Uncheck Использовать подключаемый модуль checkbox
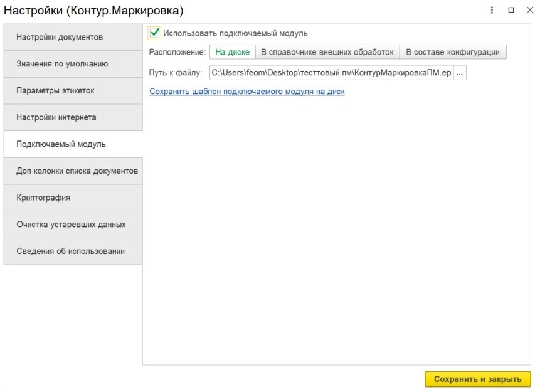535x392 pixels. coord(154,33)
